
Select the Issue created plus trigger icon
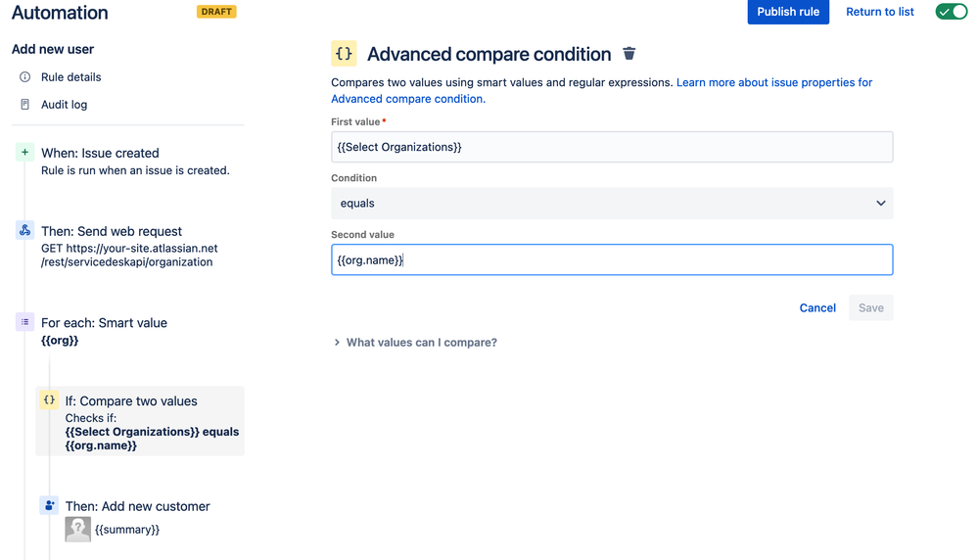pos(24,152)
